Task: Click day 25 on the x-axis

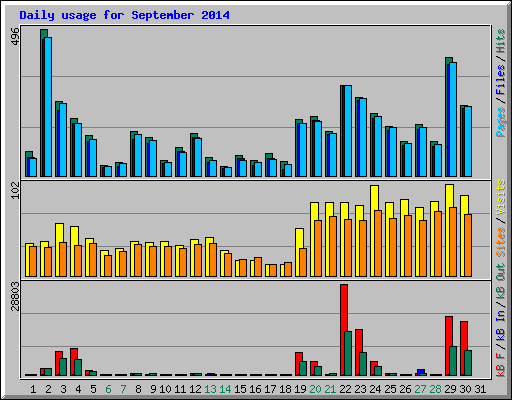Action: pyautogui.click(x=390, y=389)
